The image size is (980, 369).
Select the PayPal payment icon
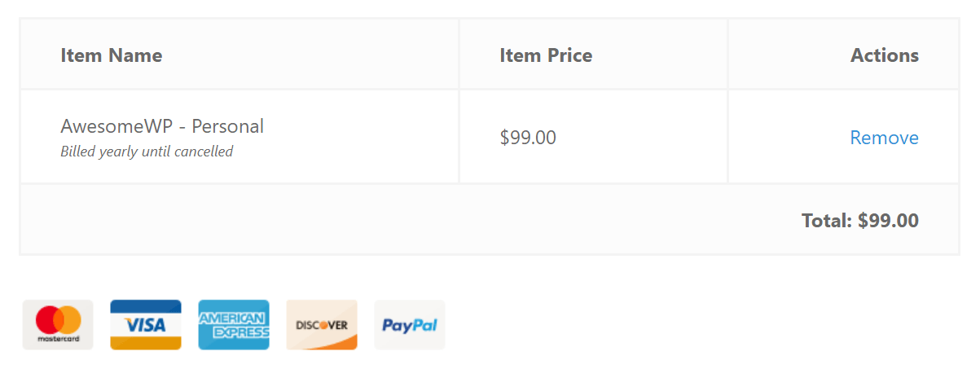[x=410, y=325]
